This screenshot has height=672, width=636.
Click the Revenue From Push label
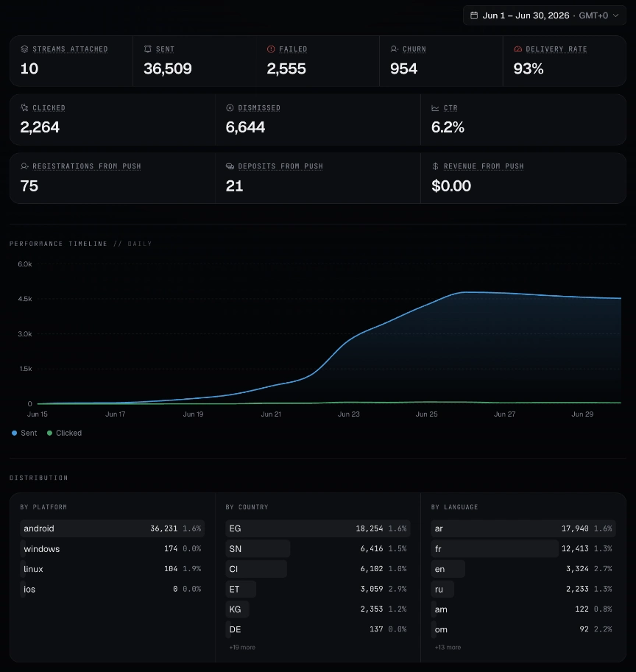click(484, 166)
